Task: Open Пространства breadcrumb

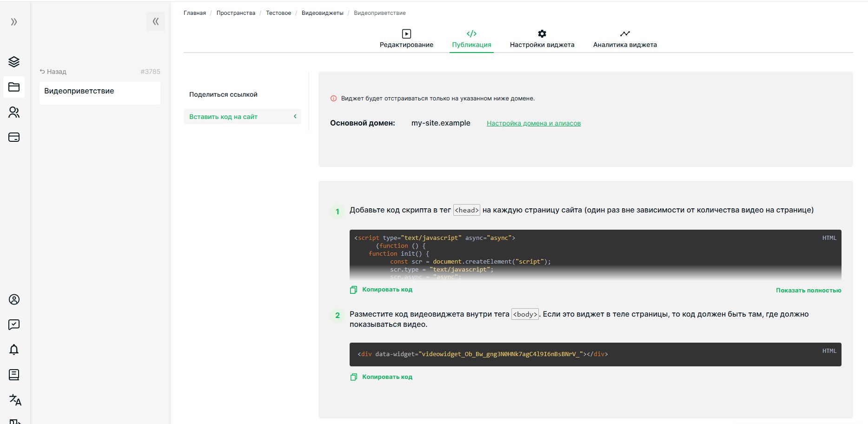Action: point(236,13)
